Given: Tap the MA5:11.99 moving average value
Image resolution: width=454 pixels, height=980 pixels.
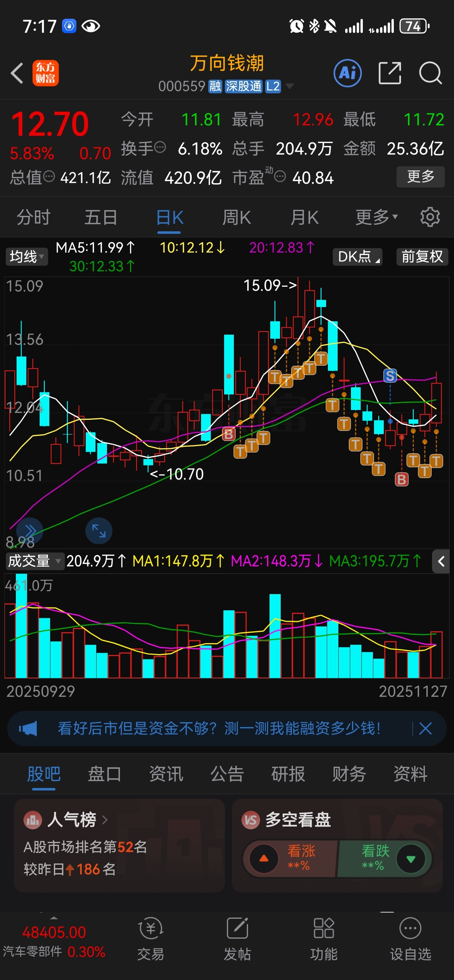Looking at the screenshot, I should point(95,248).
